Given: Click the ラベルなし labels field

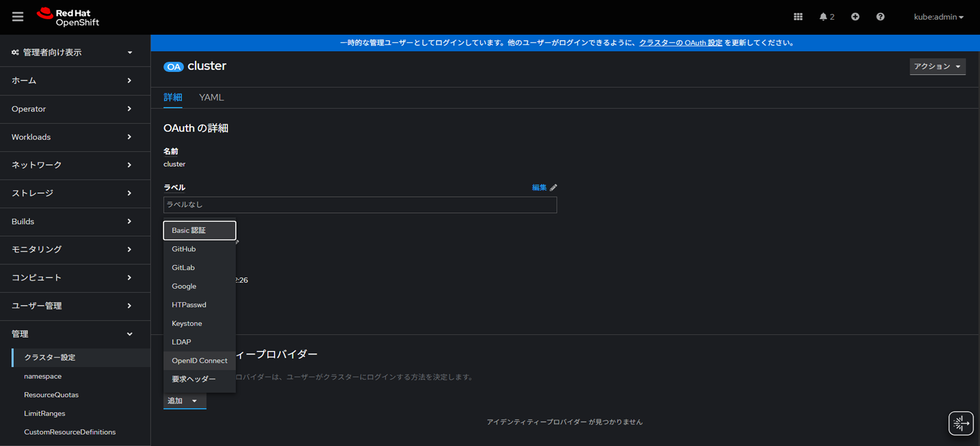Looking at the screenshot, I should [360, 205].
